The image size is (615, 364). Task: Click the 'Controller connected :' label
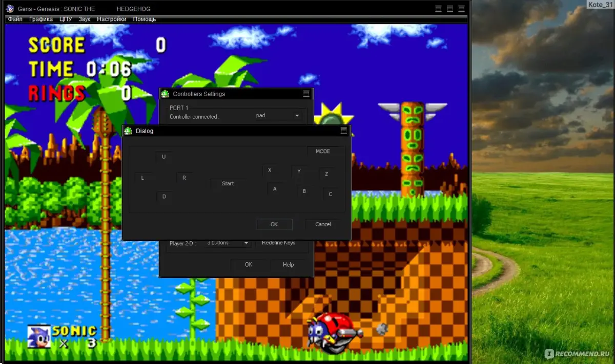(x=194, y=117)
